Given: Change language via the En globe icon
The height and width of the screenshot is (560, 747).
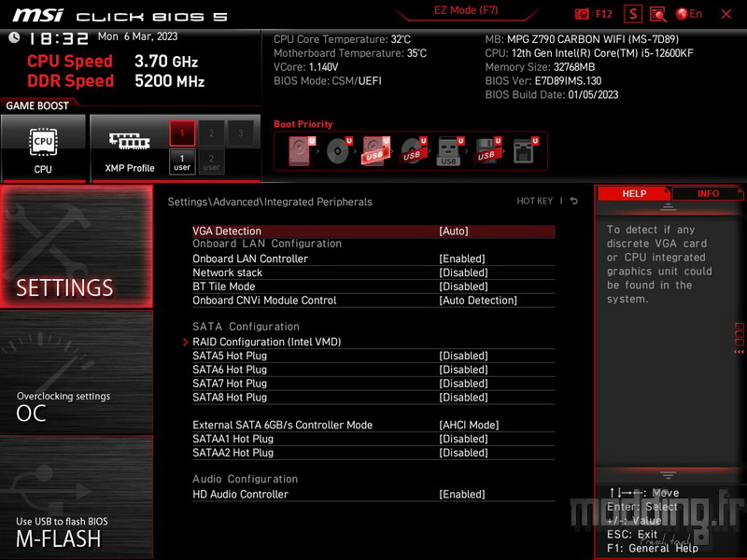Looking at the screenshot, I should click(x=689, y=14).
